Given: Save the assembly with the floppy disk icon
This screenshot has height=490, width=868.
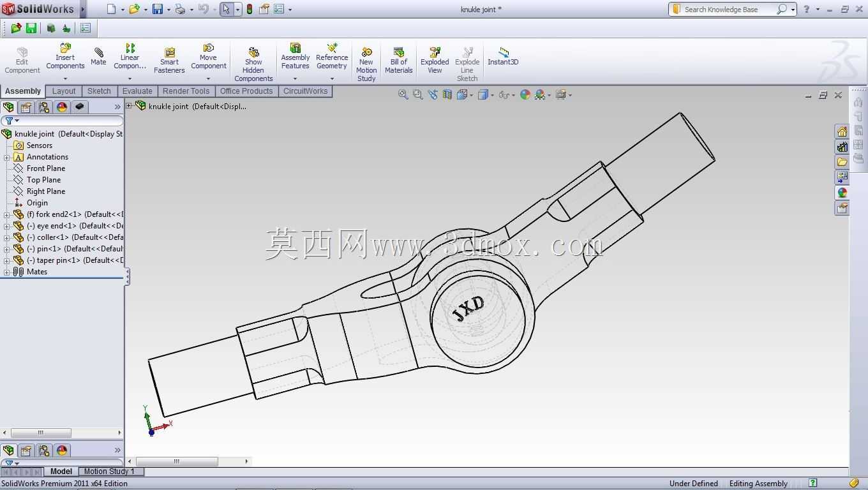Looking at the screenshot, I should click(x=157, y=9).
